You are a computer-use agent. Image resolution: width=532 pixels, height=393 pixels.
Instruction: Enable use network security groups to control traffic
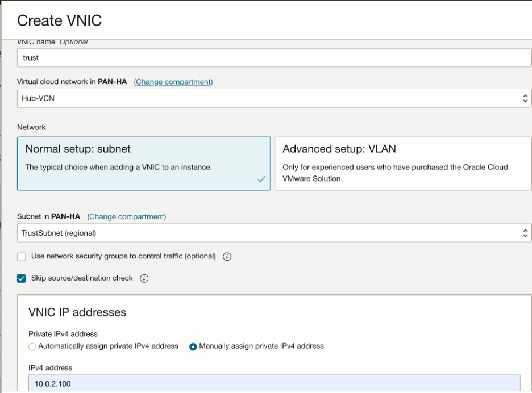(x=21, y=256)
